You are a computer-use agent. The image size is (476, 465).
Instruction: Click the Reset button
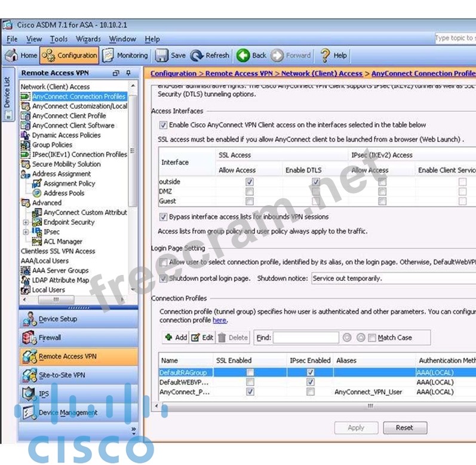(x=404, y=428)
